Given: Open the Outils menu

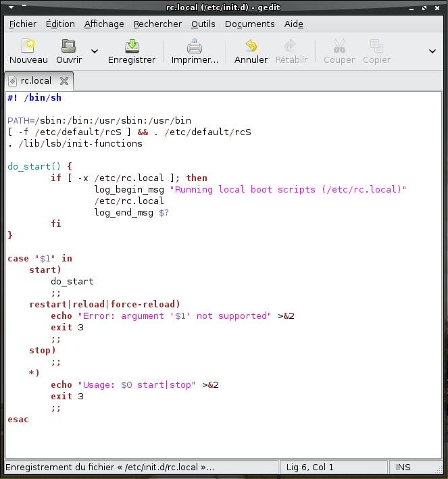Looking at the screenshot, I should pyautogui.click(x=203, y=24).
